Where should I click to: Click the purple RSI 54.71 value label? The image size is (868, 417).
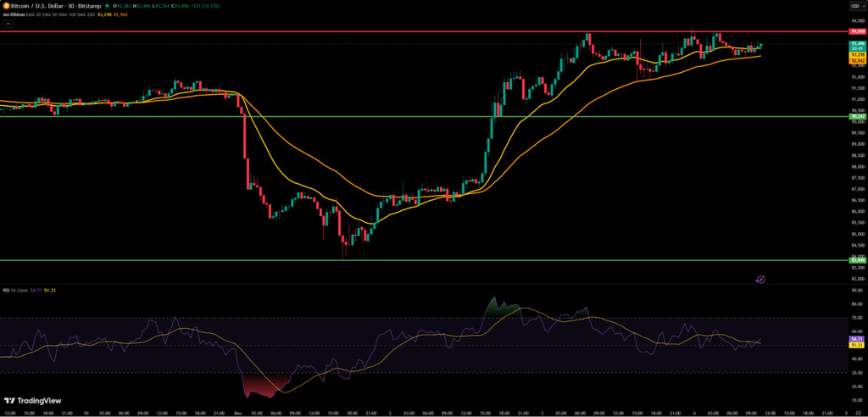[855, 339]
